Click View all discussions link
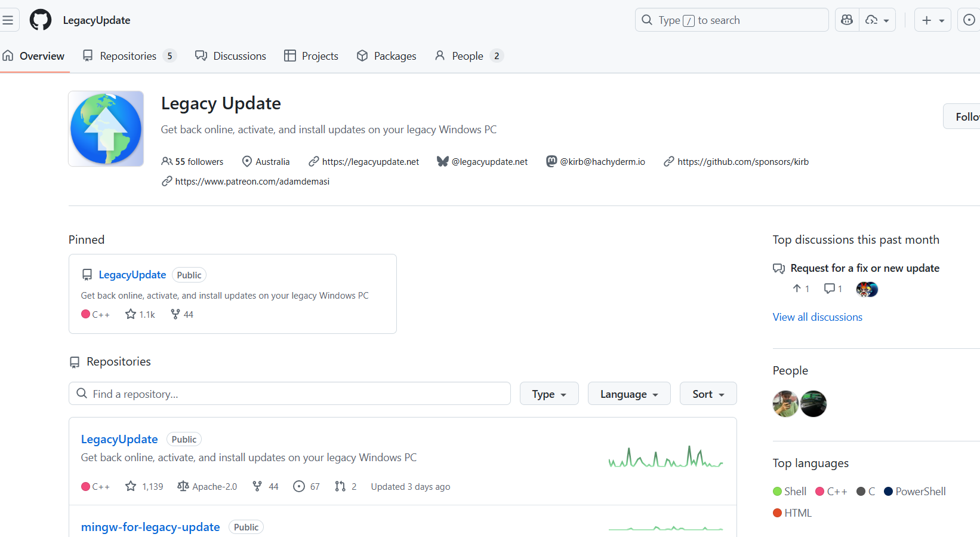The height and width of the screenshot is (537, 980). pyautogui.click(x=817, y=317)
